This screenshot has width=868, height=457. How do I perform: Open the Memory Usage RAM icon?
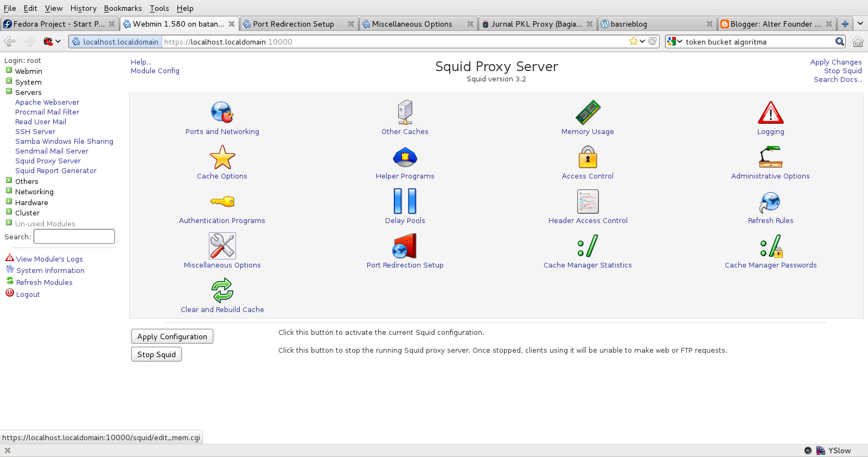(588, 112)
